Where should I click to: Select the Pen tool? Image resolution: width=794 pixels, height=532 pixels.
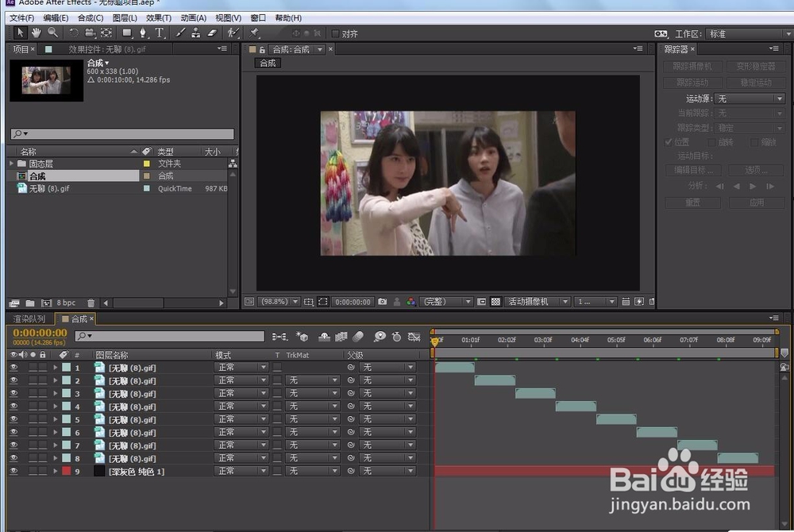143,33
